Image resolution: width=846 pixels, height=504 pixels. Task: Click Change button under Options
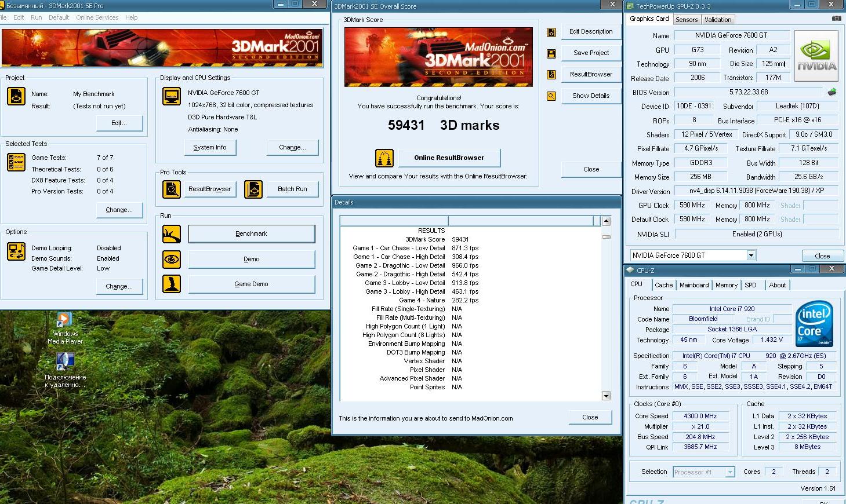pyautogui.click(x=119, y=286)
